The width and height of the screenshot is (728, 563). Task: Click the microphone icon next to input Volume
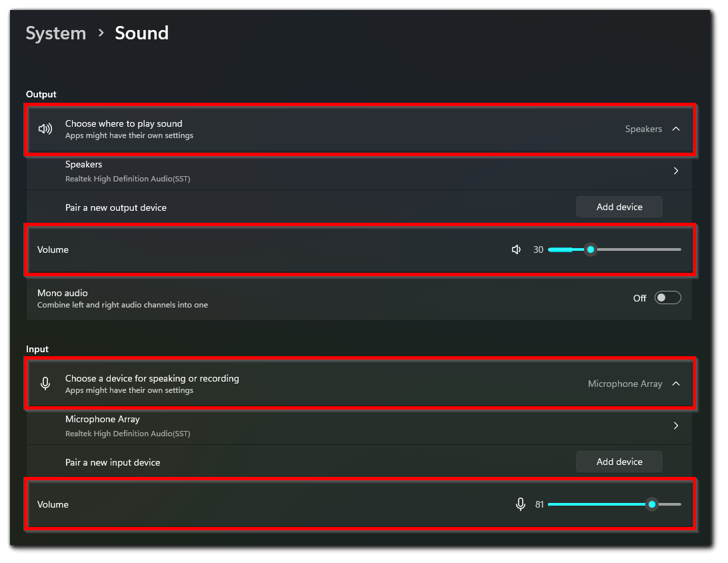click(x=521, y=504)
